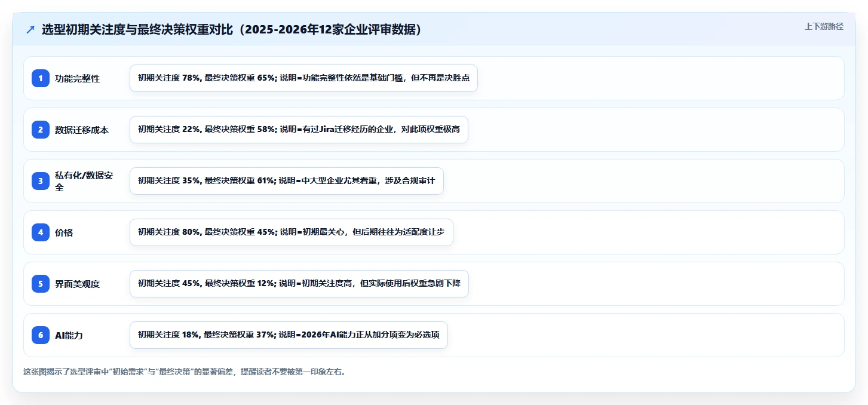This screenshot has height=405, width=868.
Task: Open detail box with 初期关注度 80%
Action: click(292, 232)
